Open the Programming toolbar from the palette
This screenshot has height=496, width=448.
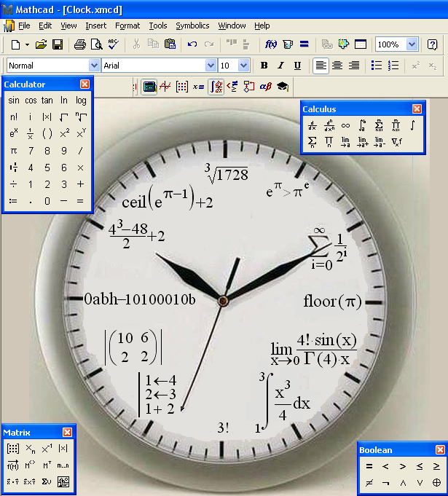tap(249, 87)
